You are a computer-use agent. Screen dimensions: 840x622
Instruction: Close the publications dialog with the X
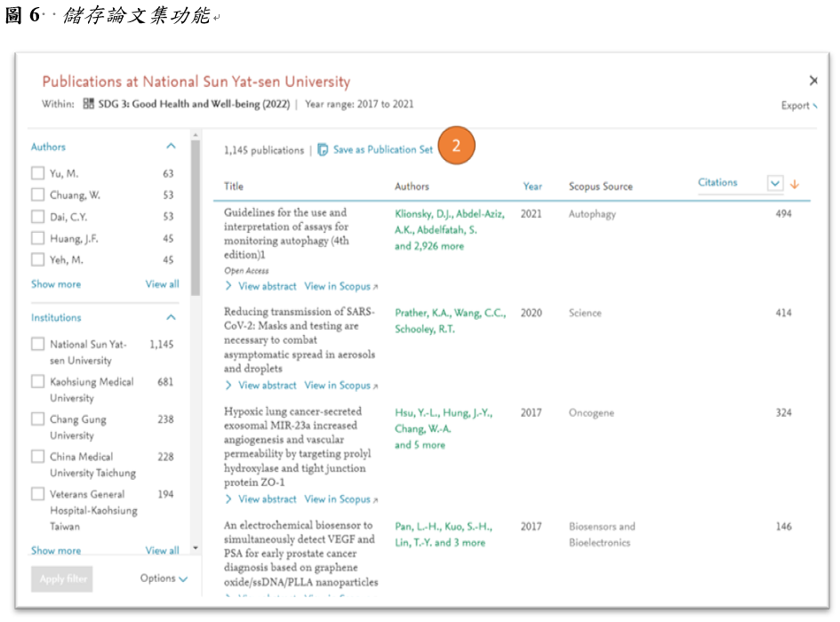click(813, 80)
